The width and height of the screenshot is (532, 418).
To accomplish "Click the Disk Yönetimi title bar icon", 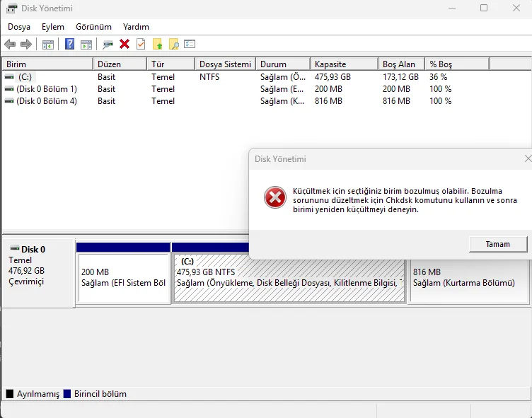I will (11, 8).
